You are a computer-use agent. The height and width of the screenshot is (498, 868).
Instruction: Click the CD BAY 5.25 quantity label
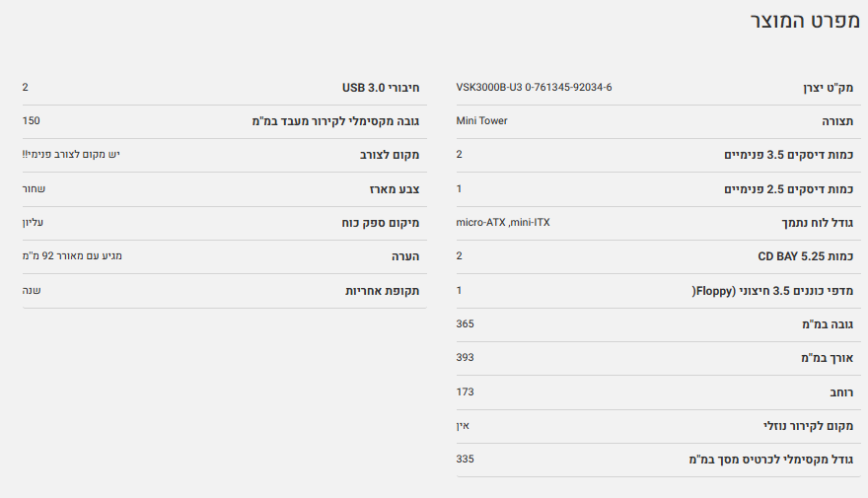click(x=806, y=257)
